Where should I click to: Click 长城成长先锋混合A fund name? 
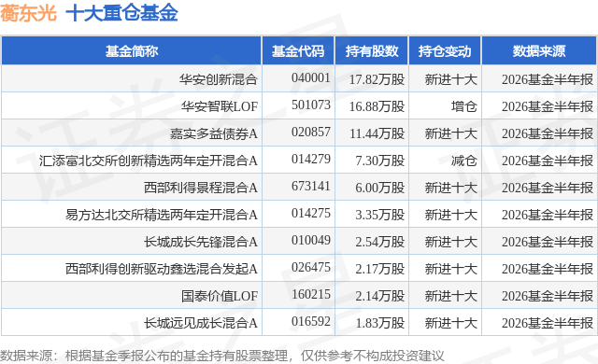pos(201,242)
